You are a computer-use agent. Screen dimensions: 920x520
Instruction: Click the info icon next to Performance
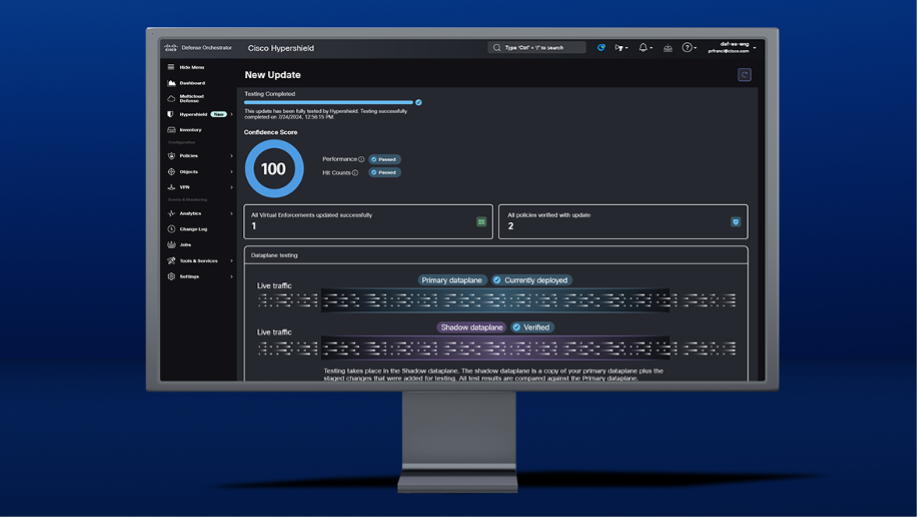361,160
